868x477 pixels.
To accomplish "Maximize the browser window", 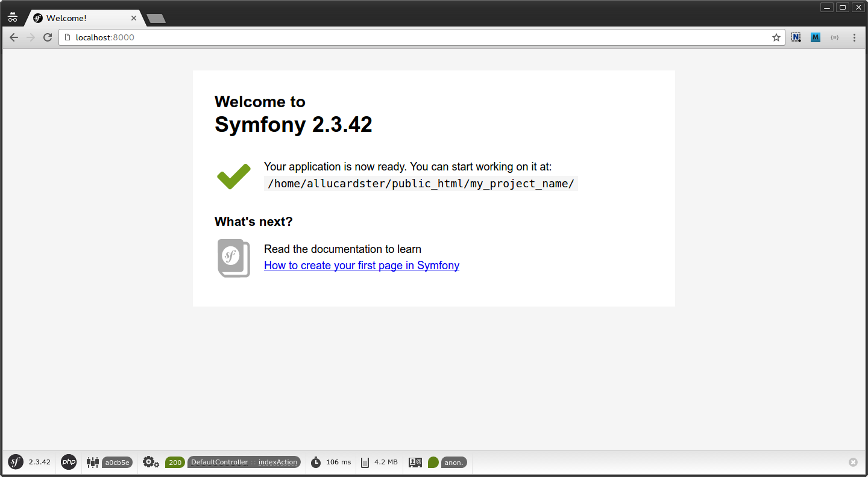I will (843, 7).
